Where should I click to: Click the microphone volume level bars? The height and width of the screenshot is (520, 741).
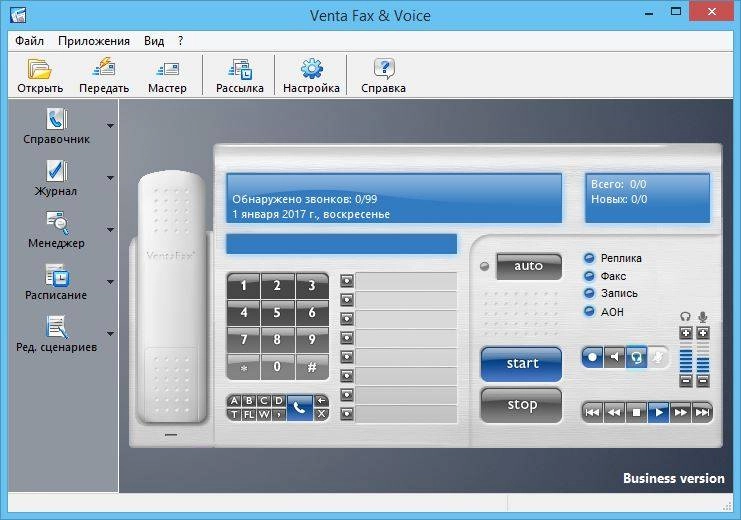(x=703, y=357)
